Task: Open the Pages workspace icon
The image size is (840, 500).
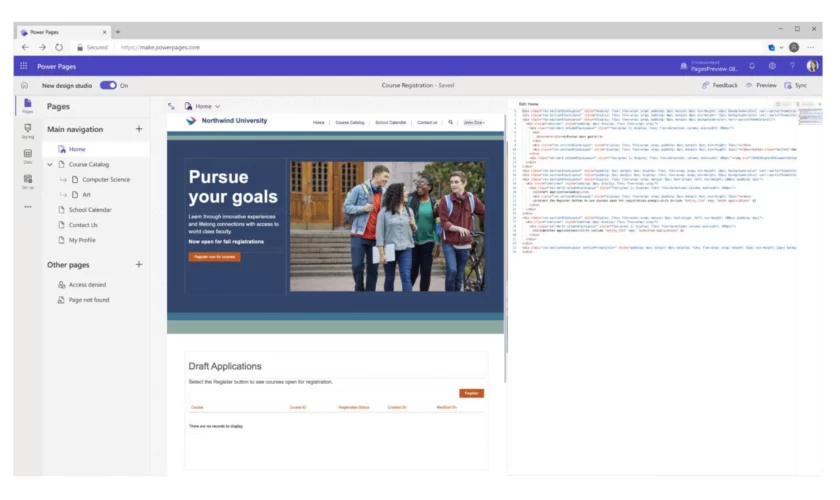Action: click(x=27, y=104)
